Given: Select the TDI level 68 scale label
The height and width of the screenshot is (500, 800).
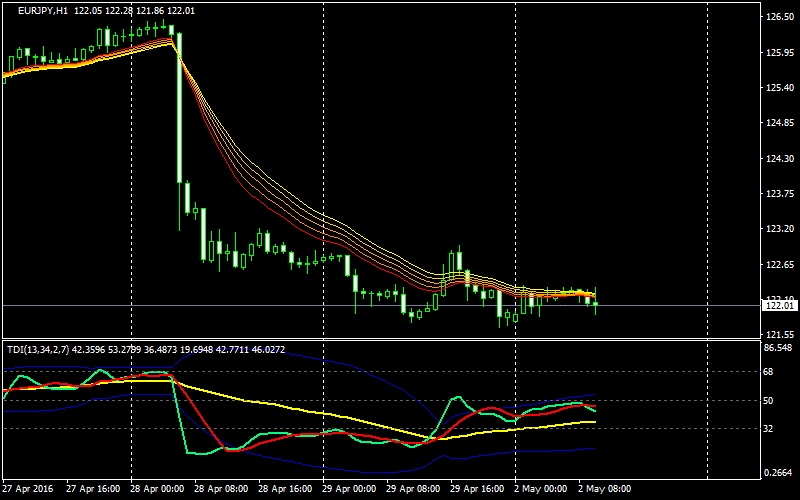Looking at the screenshot, I should tap(770, 372).
